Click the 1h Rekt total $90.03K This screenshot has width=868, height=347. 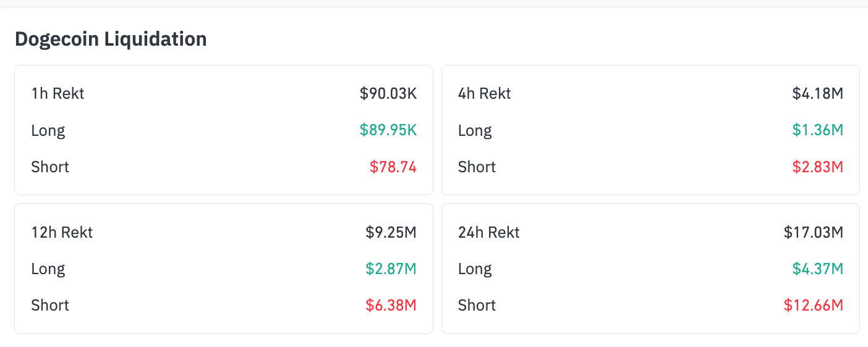click(x=388, y=94)
